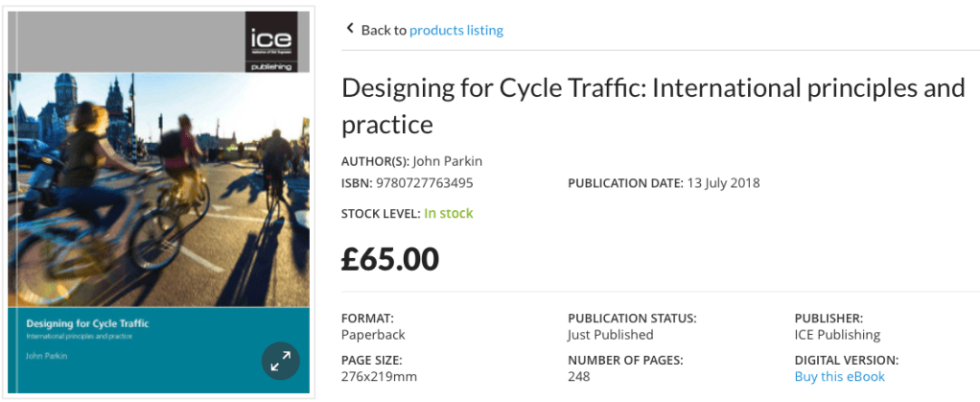Image resolution: width=980 pixels, height=402 pixels.
Task: Click the Just Published status text
Action: click(x=610, y=335)
